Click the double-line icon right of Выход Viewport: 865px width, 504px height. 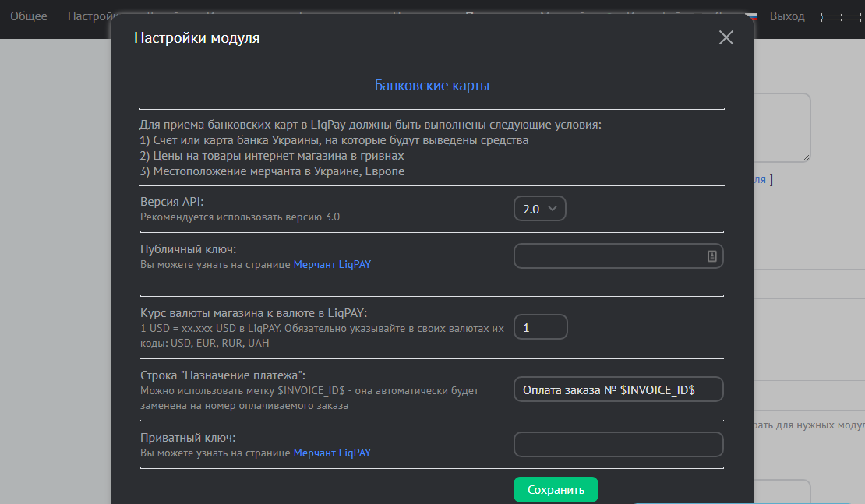coord(841,17)
